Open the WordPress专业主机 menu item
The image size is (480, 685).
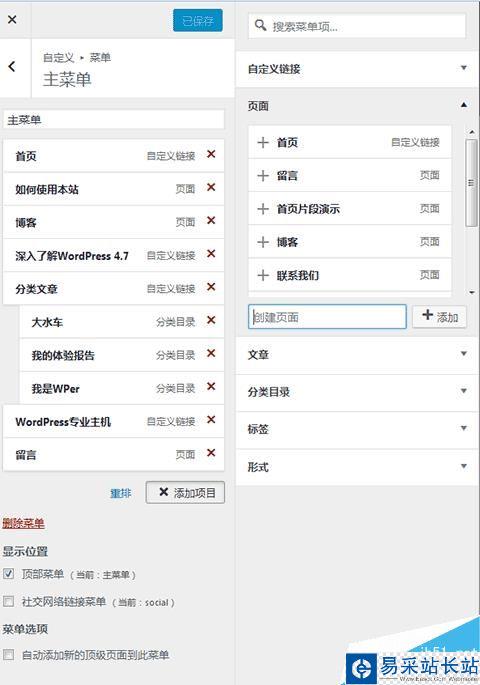(114, 422)
